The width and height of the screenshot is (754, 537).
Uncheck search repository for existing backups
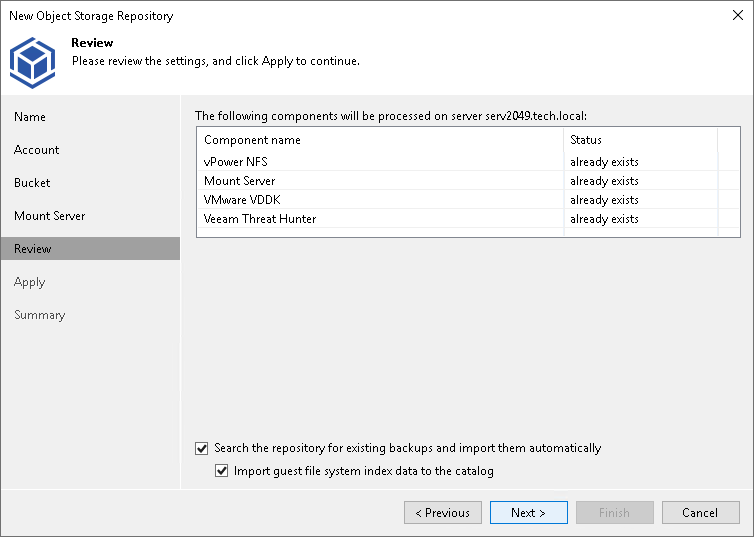201,448
